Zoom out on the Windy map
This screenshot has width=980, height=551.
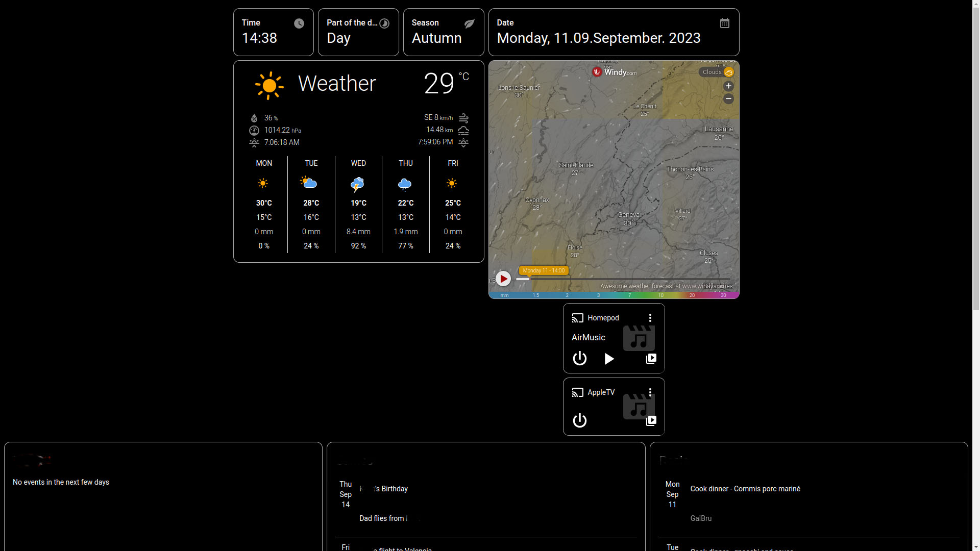[x=728, y=98]
